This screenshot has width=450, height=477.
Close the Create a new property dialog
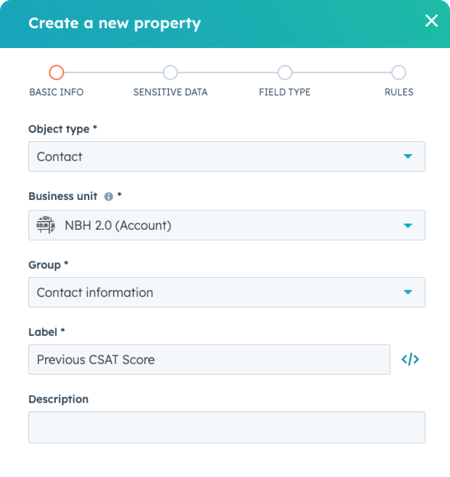(x=431, y=21)
